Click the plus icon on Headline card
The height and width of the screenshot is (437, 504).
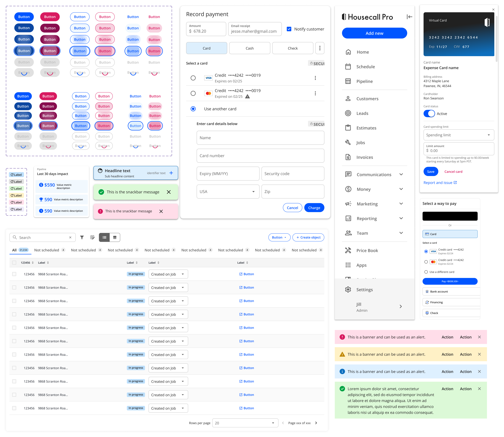(x=171, y=173)
